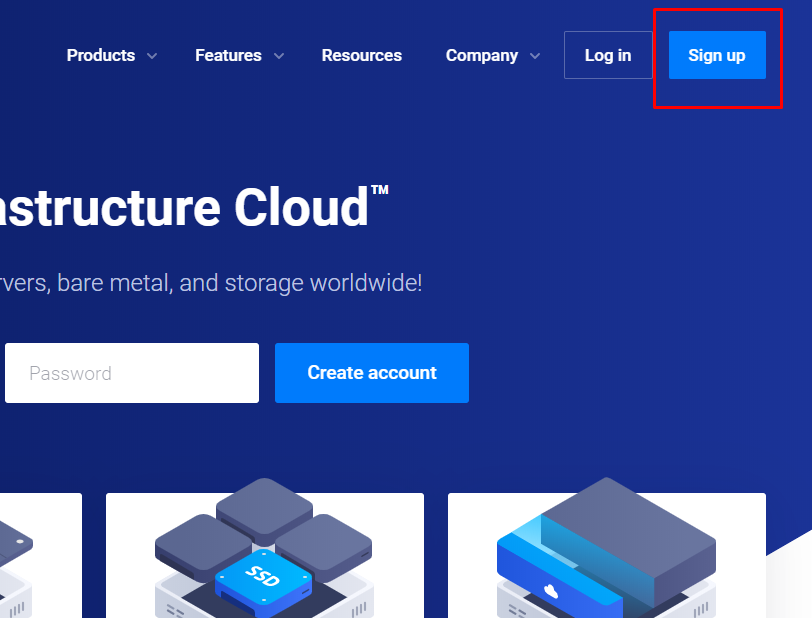Click the bare metal and storage tagline
This screenshot has width=812, height=618.
210,283
